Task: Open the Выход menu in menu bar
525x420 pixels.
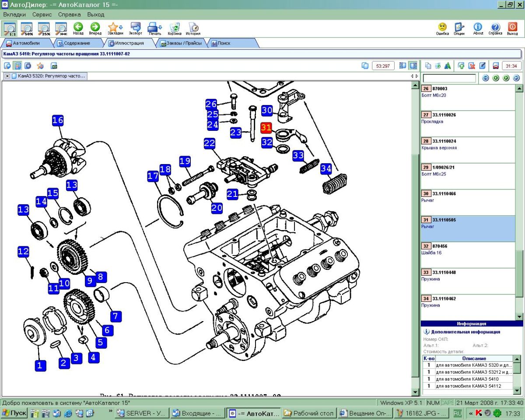Action: click(96, 14)
